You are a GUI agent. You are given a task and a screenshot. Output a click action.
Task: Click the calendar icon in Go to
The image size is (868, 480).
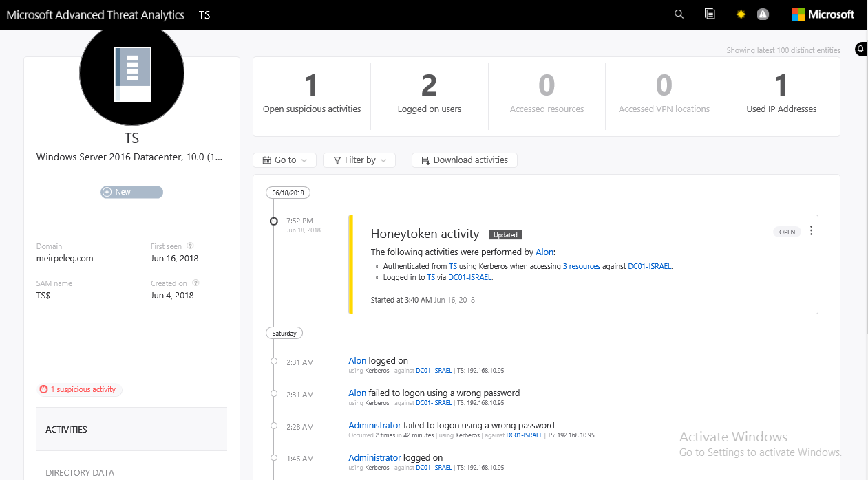(266, 160)
